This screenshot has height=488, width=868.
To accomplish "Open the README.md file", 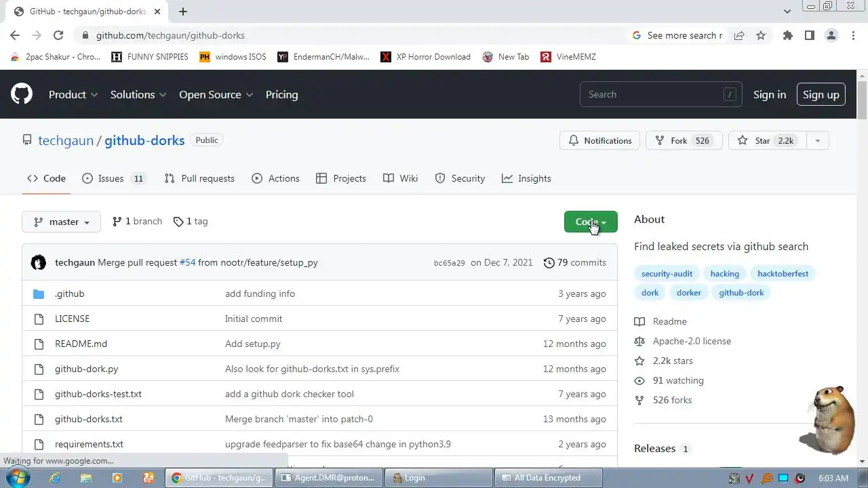I will [81, 344].
